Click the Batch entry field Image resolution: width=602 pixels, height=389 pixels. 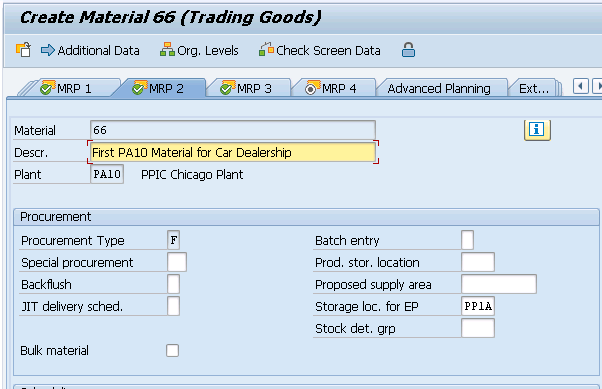tap(468, 240)
